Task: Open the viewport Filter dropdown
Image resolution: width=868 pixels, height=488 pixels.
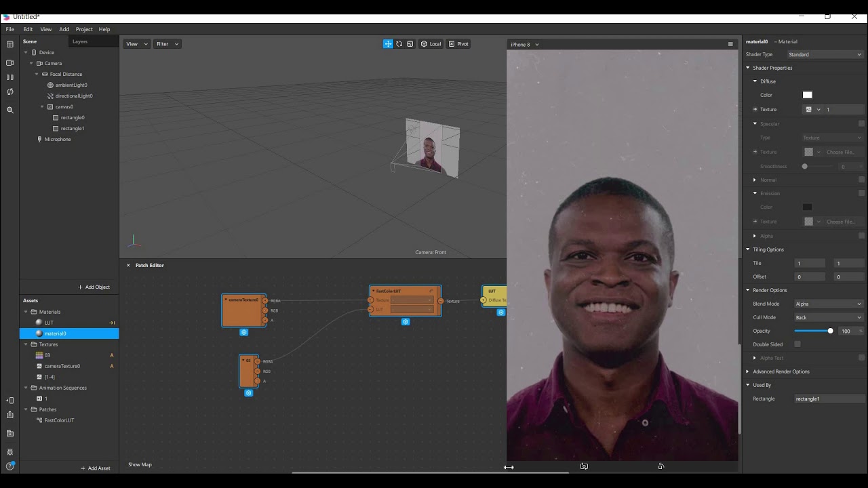Action: [x=167, y=44]
